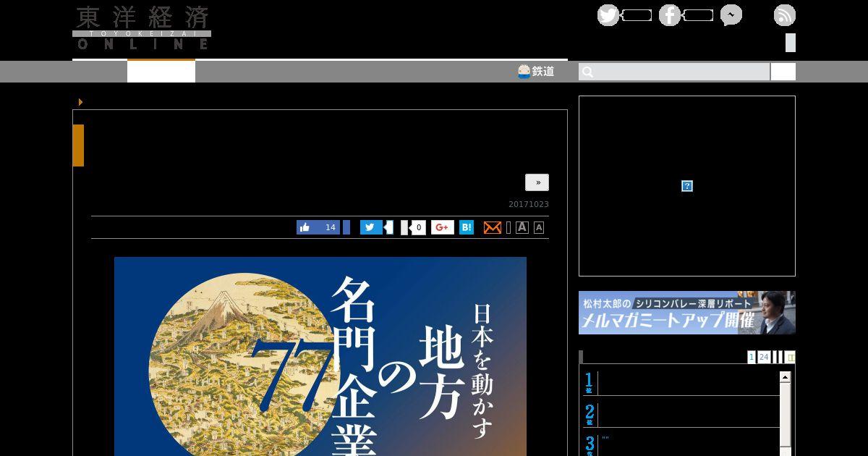Open the Twitter circle icon in header
This screenshot has height=456, width=868.
point(608,15)
